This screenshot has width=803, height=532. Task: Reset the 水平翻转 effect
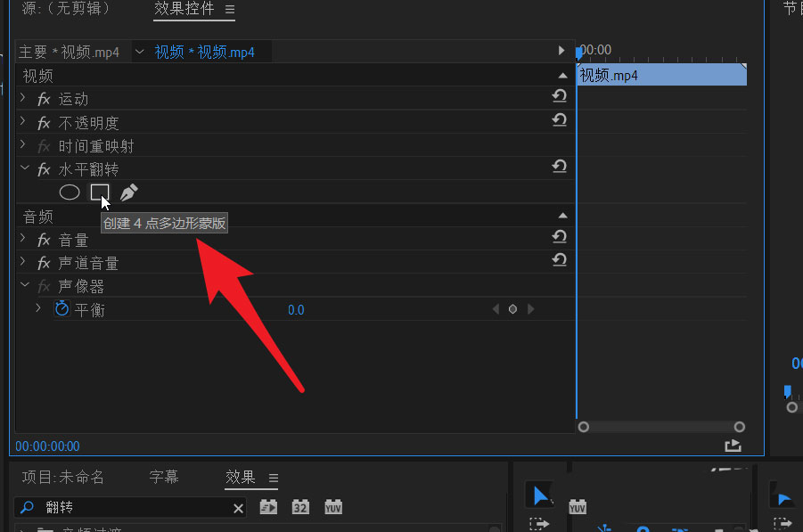tap(559, 166)
